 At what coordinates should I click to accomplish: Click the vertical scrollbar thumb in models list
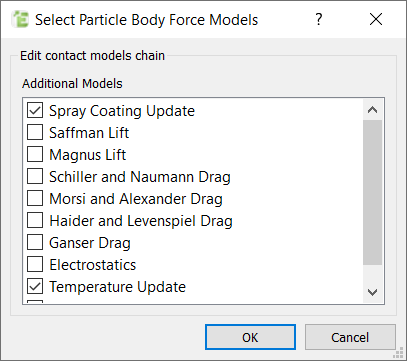(372, 193)
